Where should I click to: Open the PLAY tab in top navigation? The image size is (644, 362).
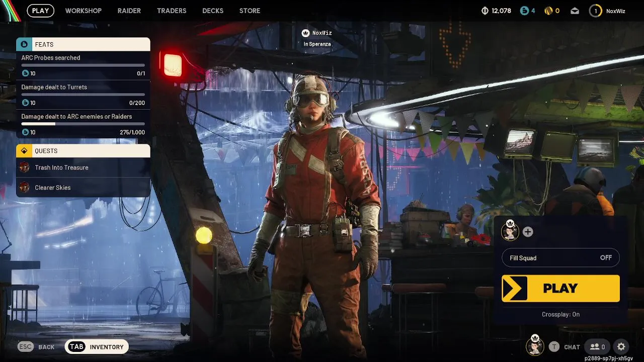(40, 11)
